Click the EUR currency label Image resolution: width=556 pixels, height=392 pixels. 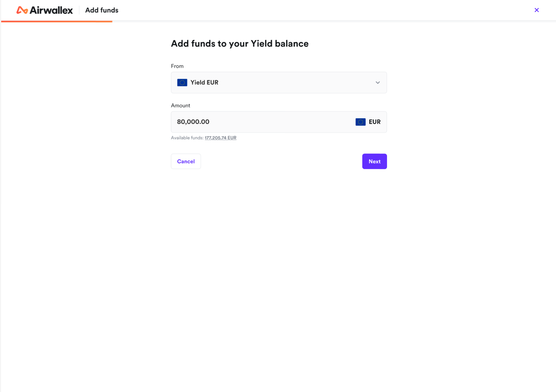[374, 122]
